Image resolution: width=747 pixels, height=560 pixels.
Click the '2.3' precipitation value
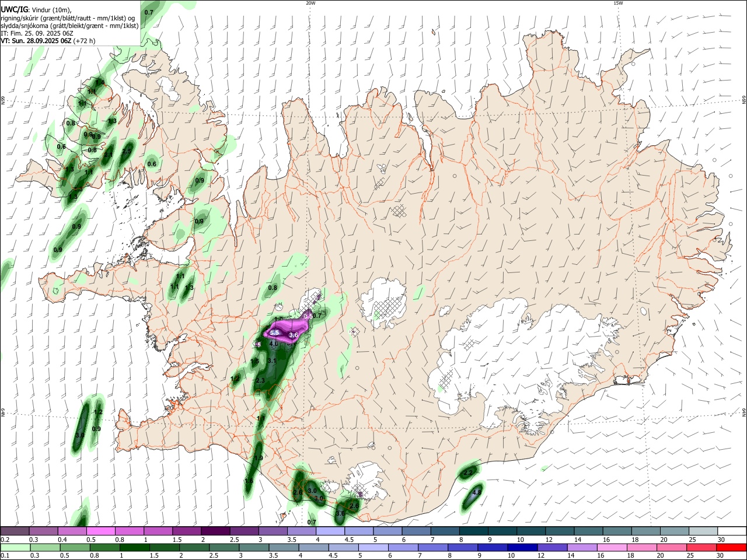click(x=260, y=380)
